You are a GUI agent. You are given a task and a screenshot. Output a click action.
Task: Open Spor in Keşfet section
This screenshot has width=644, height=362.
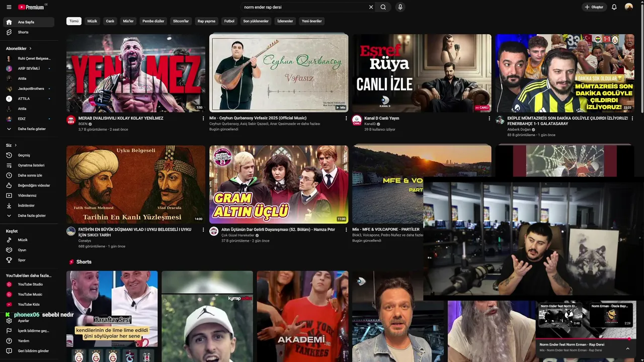(29, 260)
